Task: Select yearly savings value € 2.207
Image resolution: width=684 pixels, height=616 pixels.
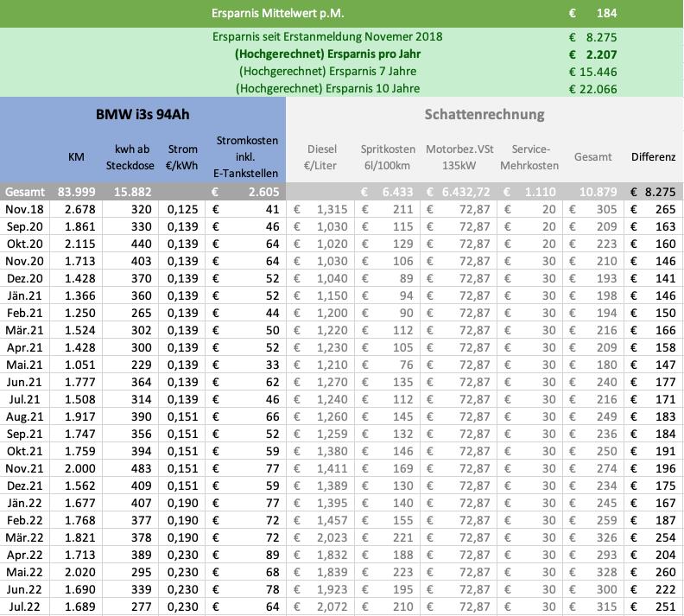Action: 592,54
